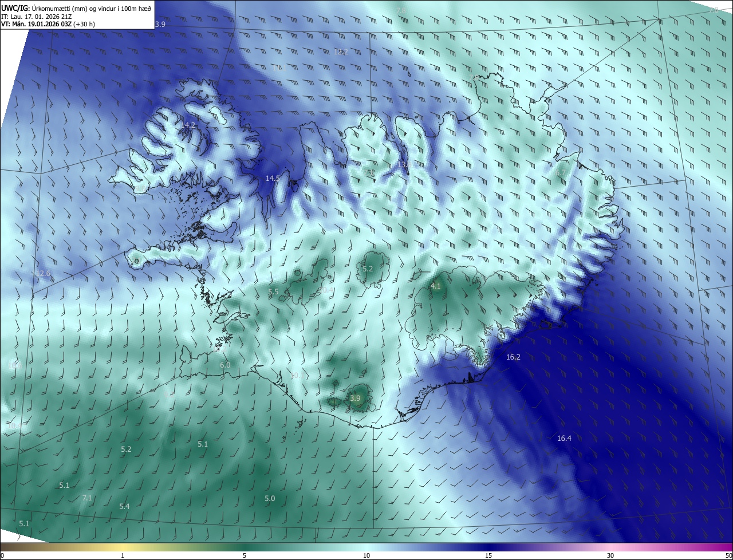This screenshot has height=560, width=733.
Task: Click the 6.7 value in the northeast
Action: [x=561, y=172]
